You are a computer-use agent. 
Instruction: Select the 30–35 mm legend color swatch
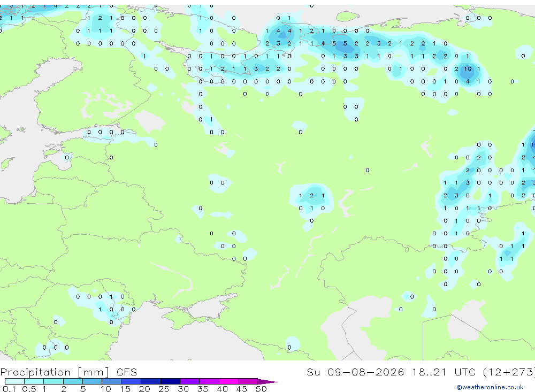tap(189, 381)
